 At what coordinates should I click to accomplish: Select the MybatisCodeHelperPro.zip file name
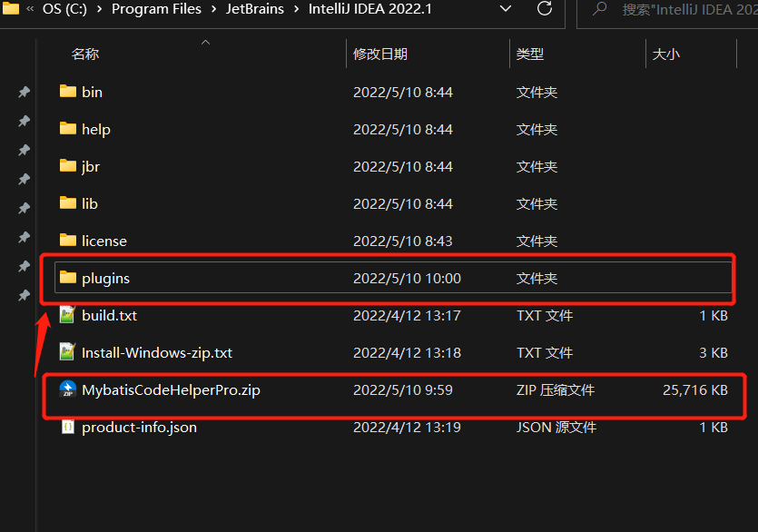pos(171,389)
